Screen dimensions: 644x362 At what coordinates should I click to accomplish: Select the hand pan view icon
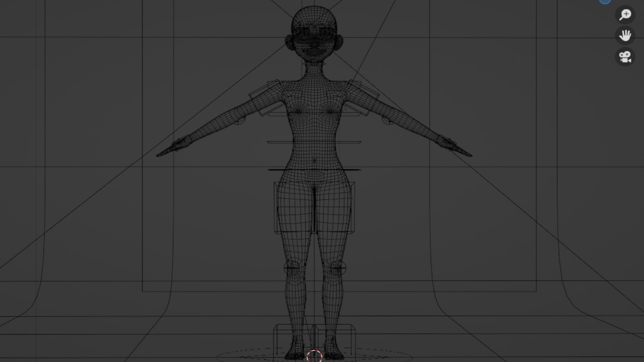(x=625, y=36)
